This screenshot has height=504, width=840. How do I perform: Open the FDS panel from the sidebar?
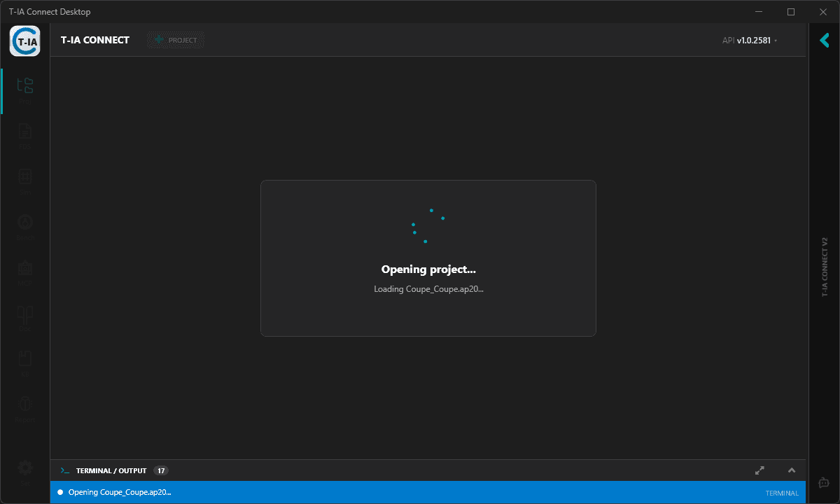point(24,133)
